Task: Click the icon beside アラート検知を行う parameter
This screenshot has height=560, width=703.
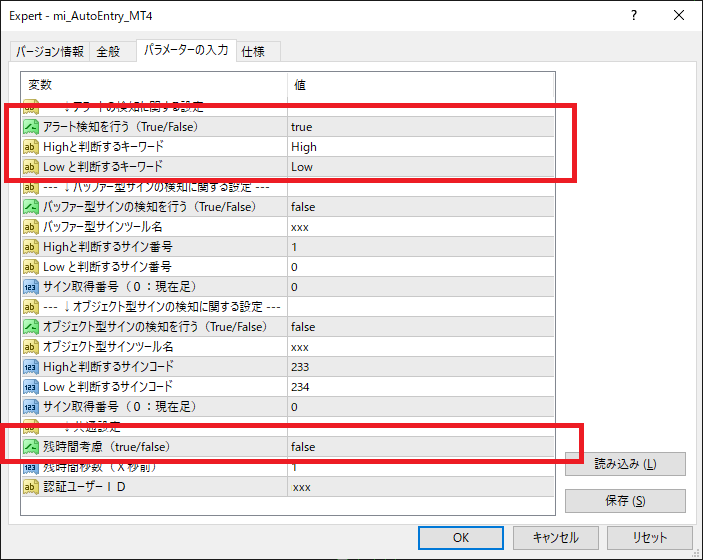Action: pos(31,127)
